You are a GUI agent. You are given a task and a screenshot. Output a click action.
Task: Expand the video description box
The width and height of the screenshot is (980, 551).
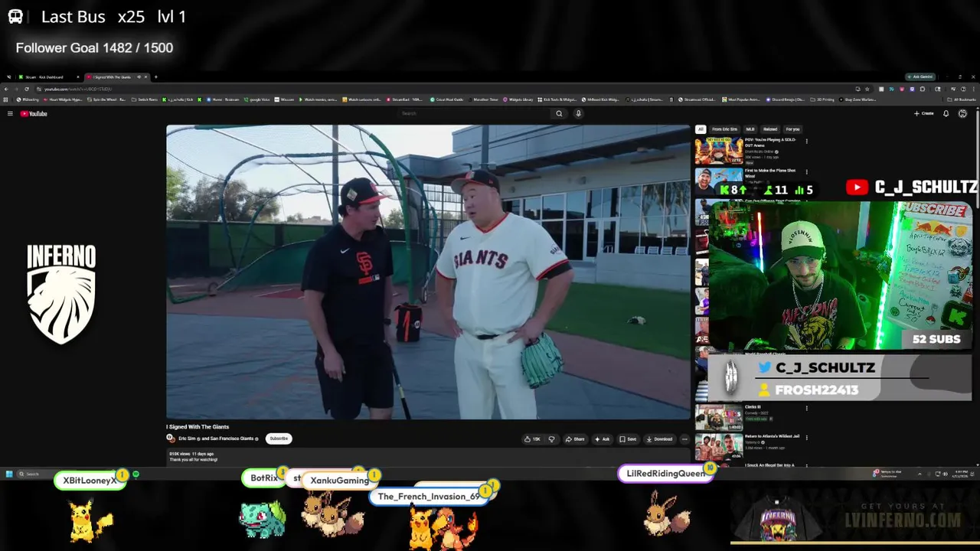pos(427,457)
